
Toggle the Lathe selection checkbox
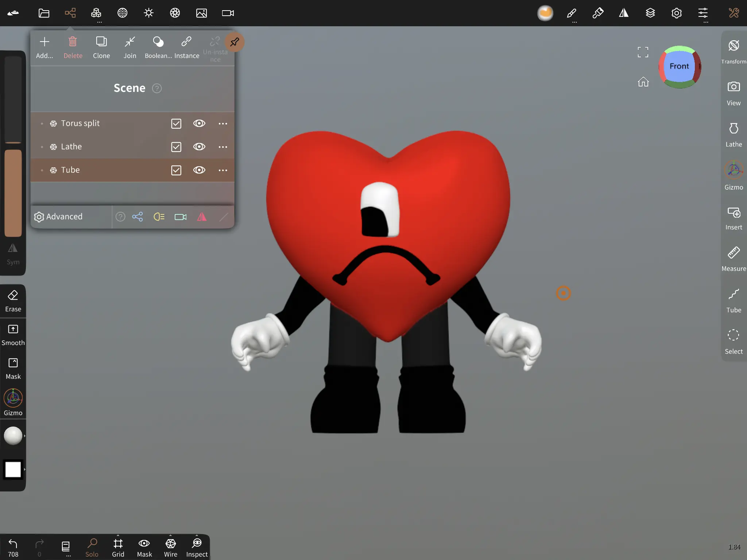coord(176,147)
